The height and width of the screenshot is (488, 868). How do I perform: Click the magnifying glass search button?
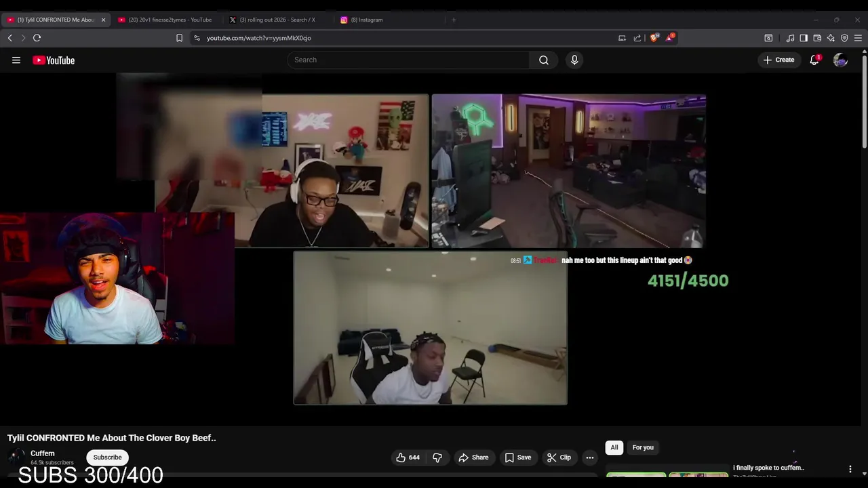544,60
